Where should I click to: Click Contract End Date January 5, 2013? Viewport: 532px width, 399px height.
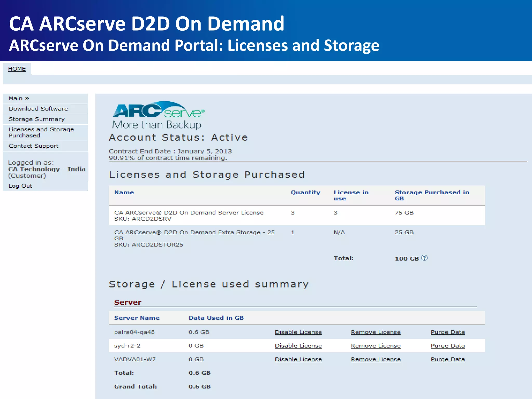(x=170, y=151)
